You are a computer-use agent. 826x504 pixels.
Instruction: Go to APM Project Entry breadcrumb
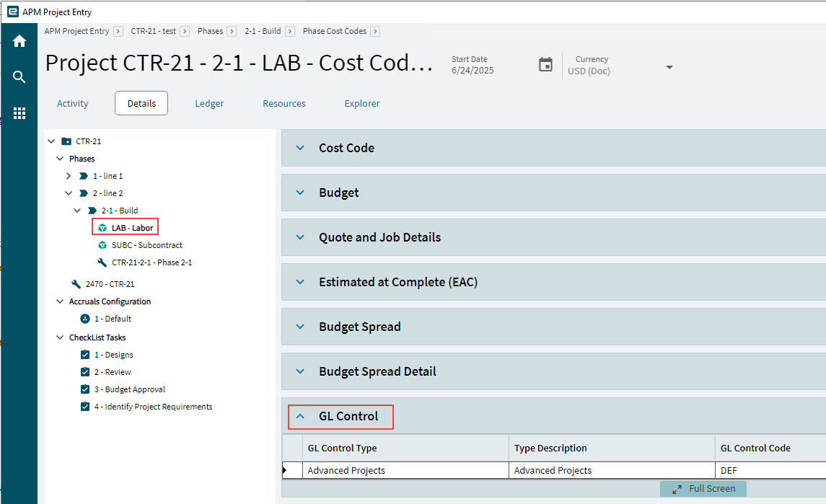click(x=77, y=31)
